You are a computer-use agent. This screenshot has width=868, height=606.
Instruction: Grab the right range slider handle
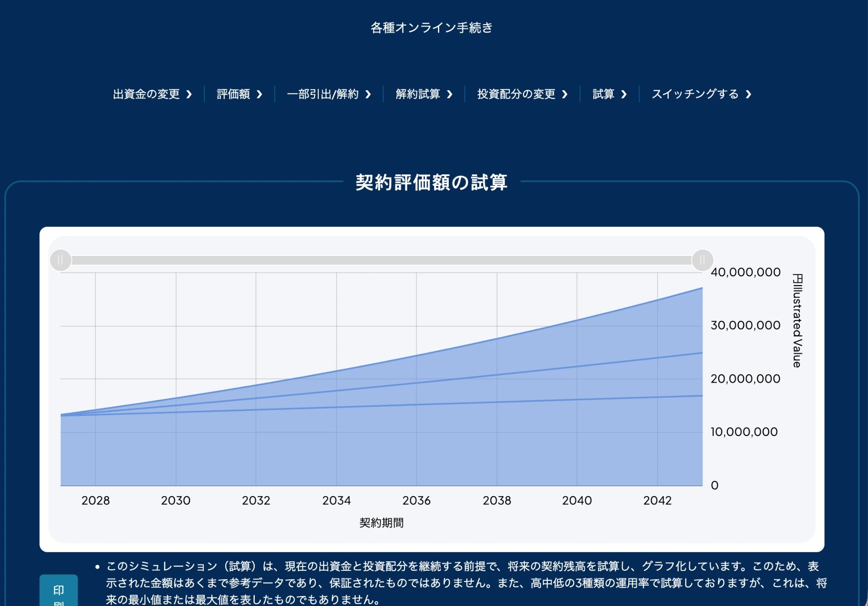click(702, 260)
